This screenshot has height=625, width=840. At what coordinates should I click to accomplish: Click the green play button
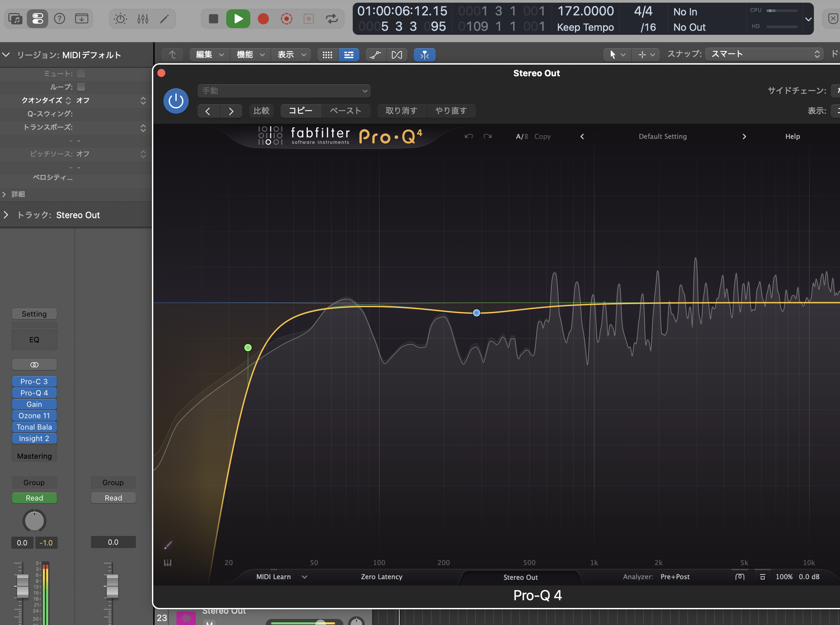[x=238, y=18]
